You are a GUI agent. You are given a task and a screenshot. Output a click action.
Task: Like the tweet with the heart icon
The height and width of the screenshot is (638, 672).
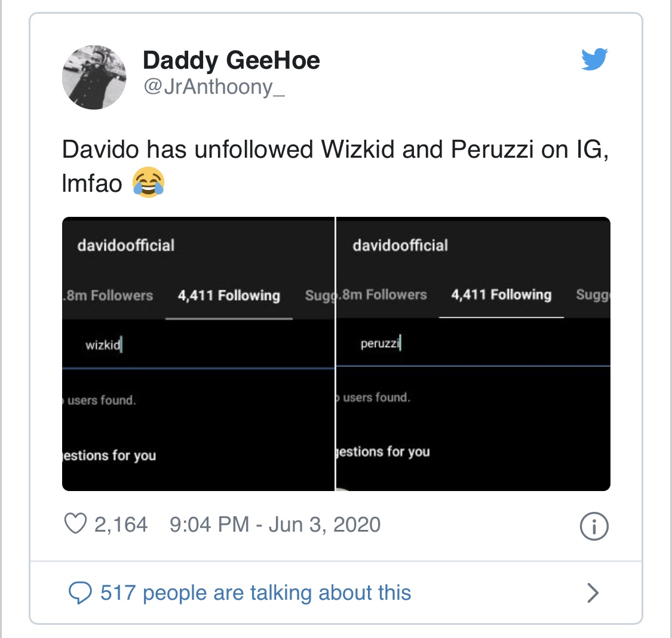pos(75,524)
